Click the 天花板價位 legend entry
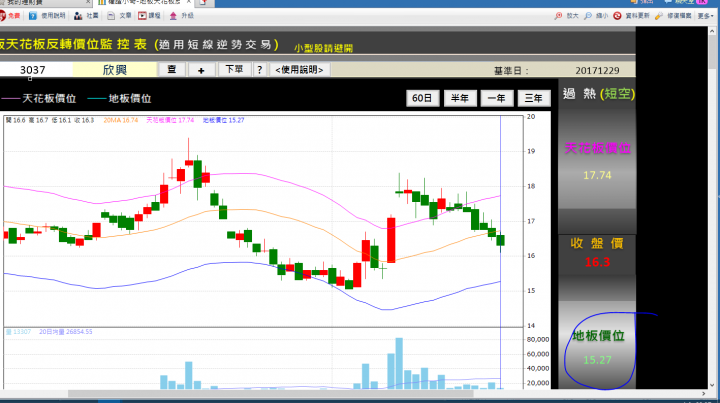 [39, 99]
